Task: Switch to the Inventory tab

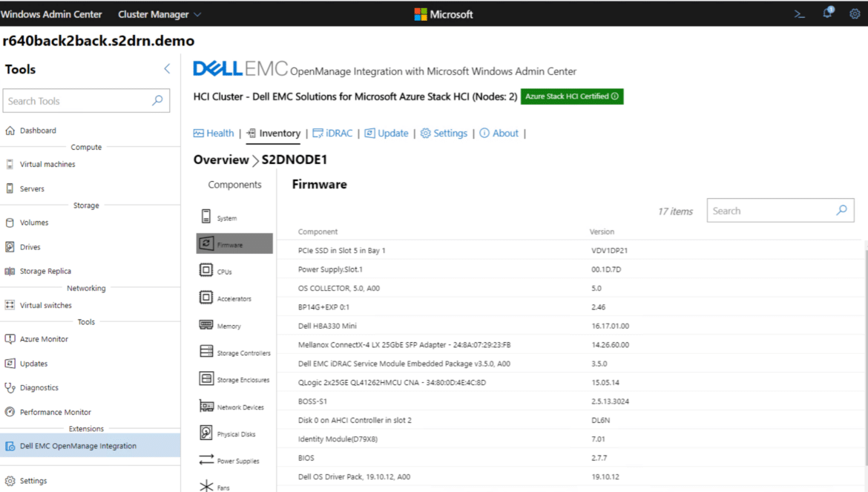Action: pos(274,134)
